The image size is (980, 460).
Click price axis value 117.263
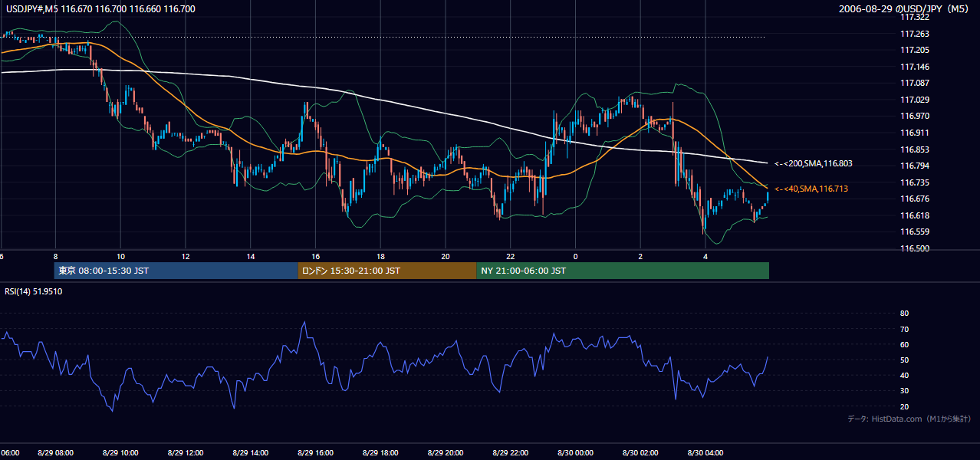[914, 34]
